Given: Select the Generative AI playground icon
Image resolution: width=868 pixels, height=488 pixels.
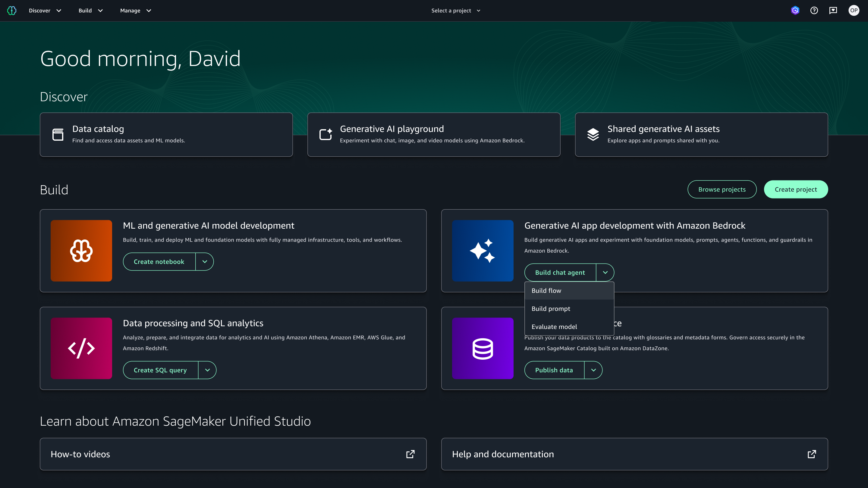Looking at the screenshot, I should [325, 134].
